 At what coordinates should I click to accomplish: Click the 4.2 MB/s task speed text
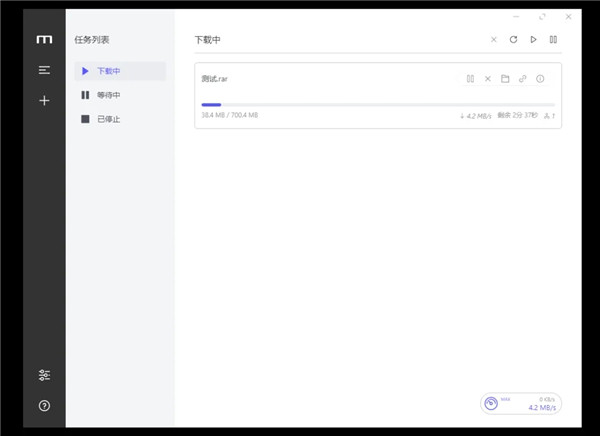point(476,116)
